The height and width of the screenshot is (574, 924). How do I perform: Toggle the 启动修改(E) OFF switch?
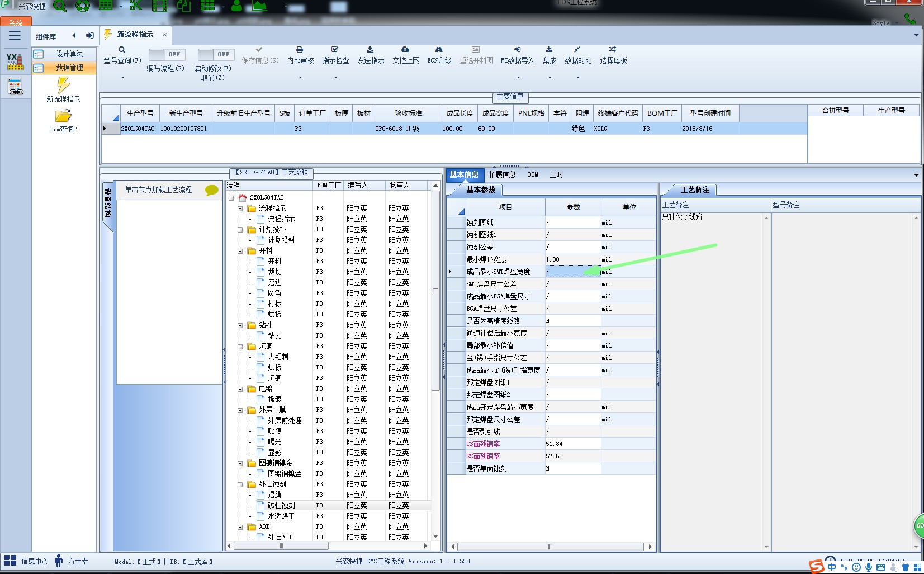[x=216, y=54]
